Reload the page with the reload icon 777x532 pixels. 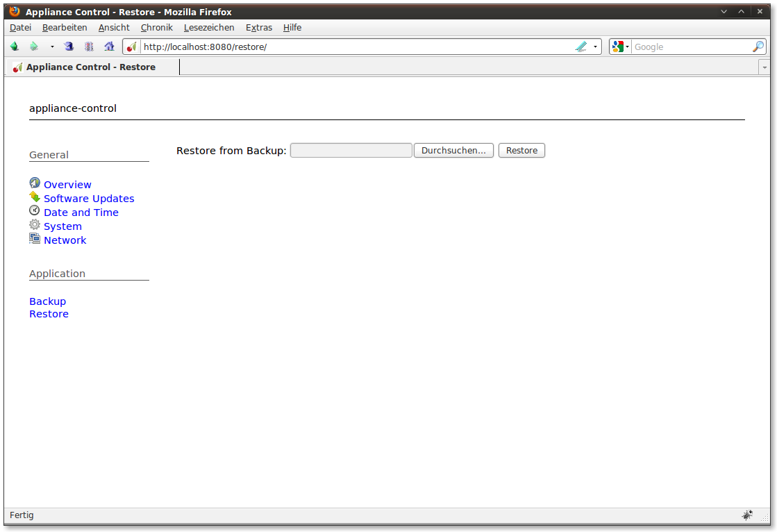coord(69,47)
